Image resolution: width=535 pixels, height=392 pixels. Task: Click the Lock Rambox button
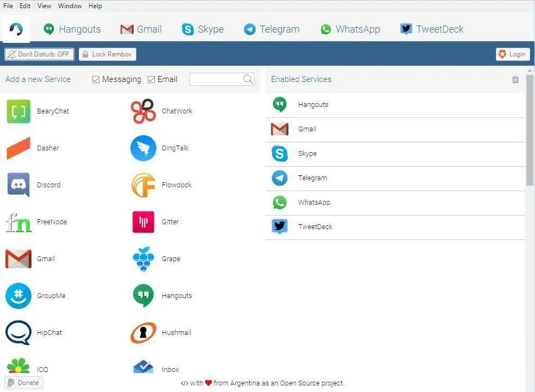tap(108, 54)
